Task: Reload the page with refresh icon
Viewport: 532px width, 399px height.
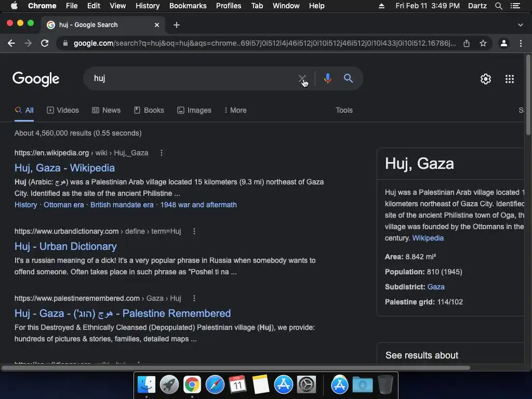Action: tap(45, 43)
